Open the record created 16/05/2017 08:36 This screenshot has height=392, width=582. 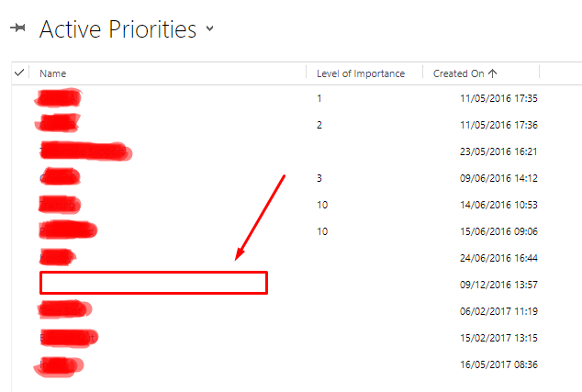59,366
